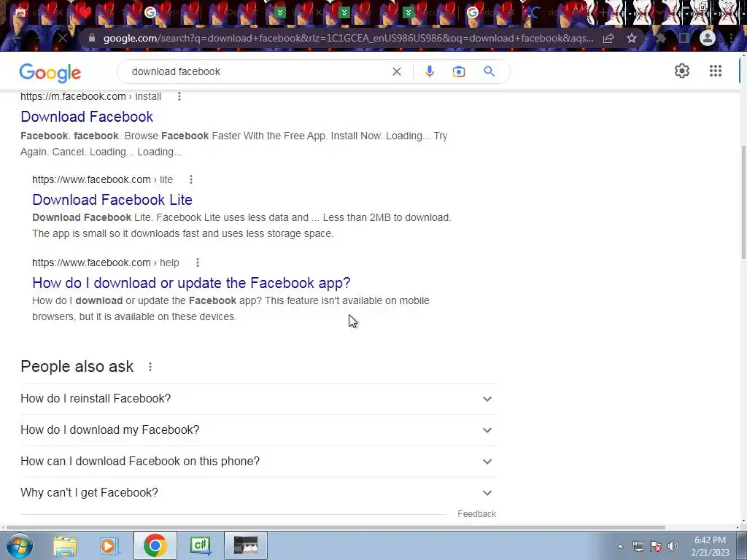Image resolution: width=747 pixels, height=560 pixels.
Task: Click the "People also ask" heading
Action: tap(77, 367)
